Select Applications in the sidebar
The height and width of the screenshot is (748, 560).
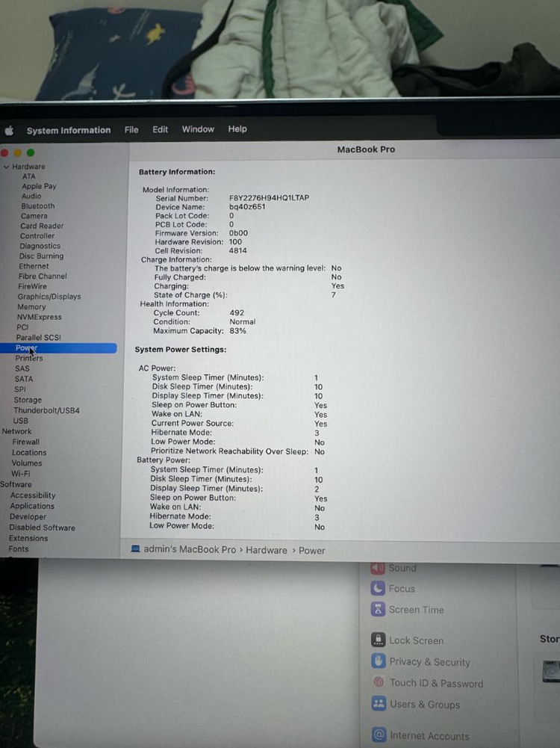tap(32, 506)
